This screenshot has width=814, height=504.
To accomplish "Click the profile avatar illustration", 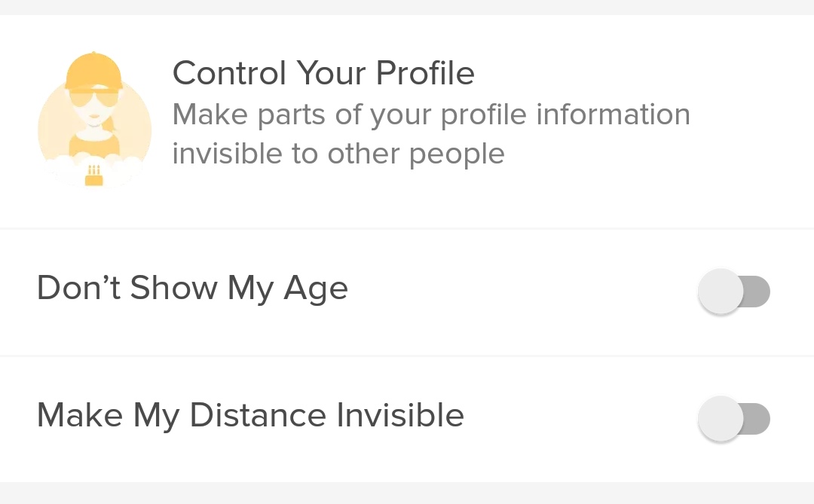I will pyautogui.click(x=94, y=121).
